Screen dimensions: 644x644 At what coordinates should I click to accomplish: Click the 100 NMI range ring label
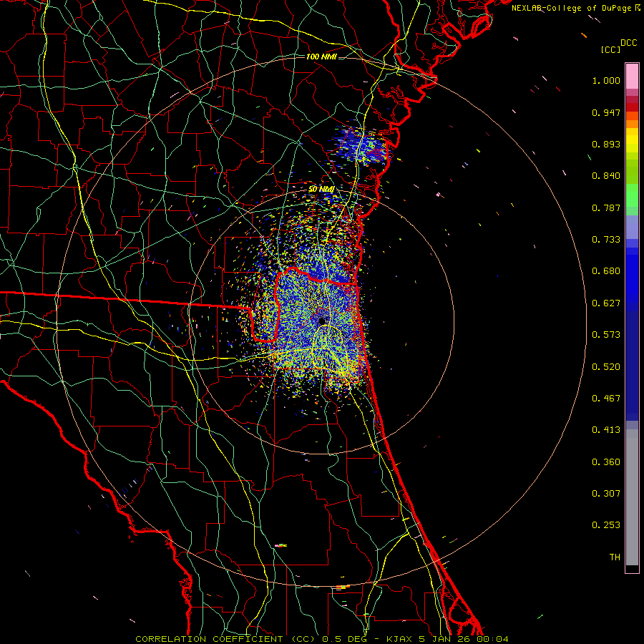coord(321,57)
